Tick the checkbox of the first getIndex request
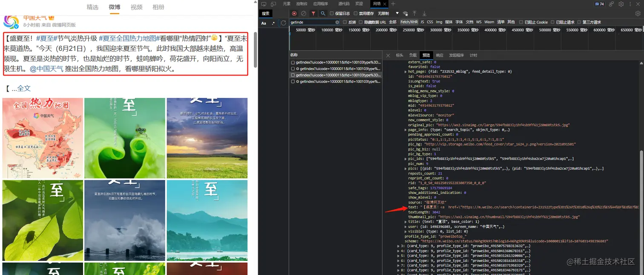Screen dimensions: 644x275 click(x=293, y=62)
